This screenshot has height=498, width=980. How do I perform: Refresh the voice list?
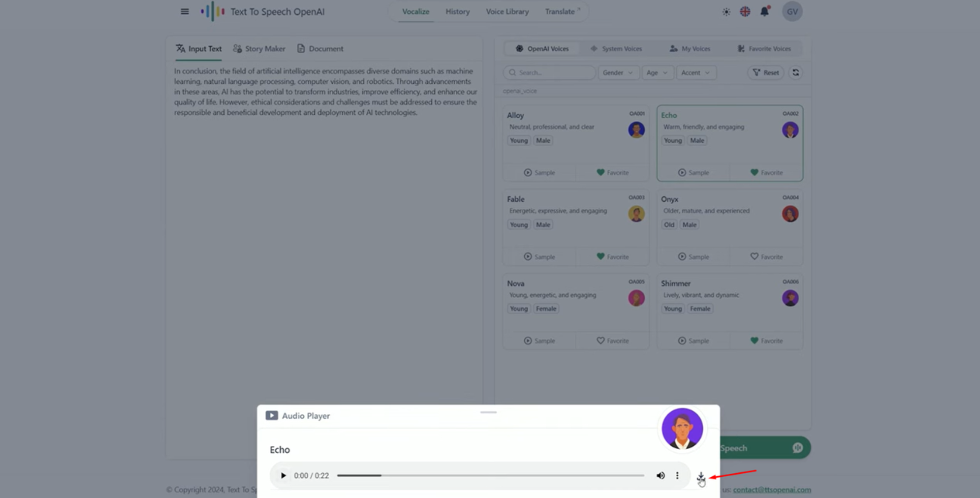pyautogui.click(x=795, y=72)
